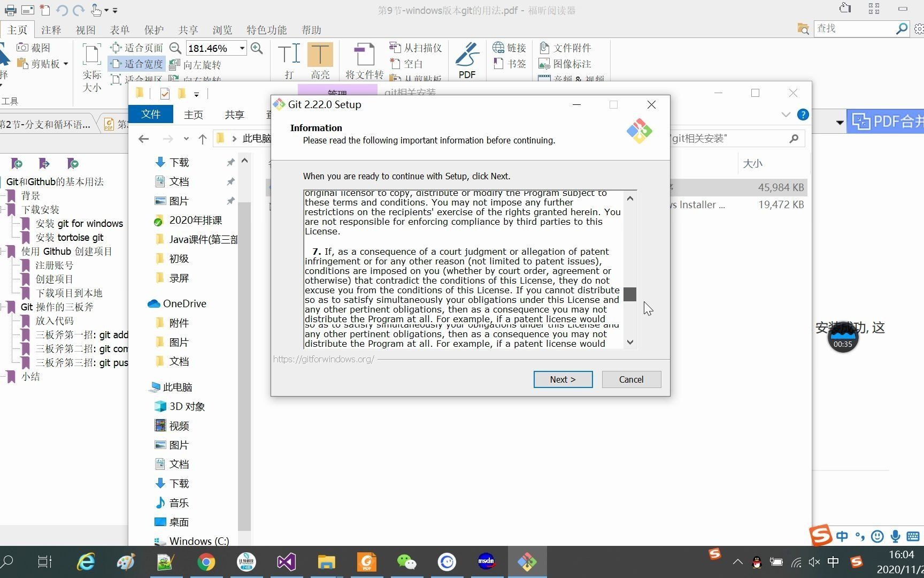This screenshot has height=578, width=924.
Task: Open bookmark 小结
Action: point(30,377)
